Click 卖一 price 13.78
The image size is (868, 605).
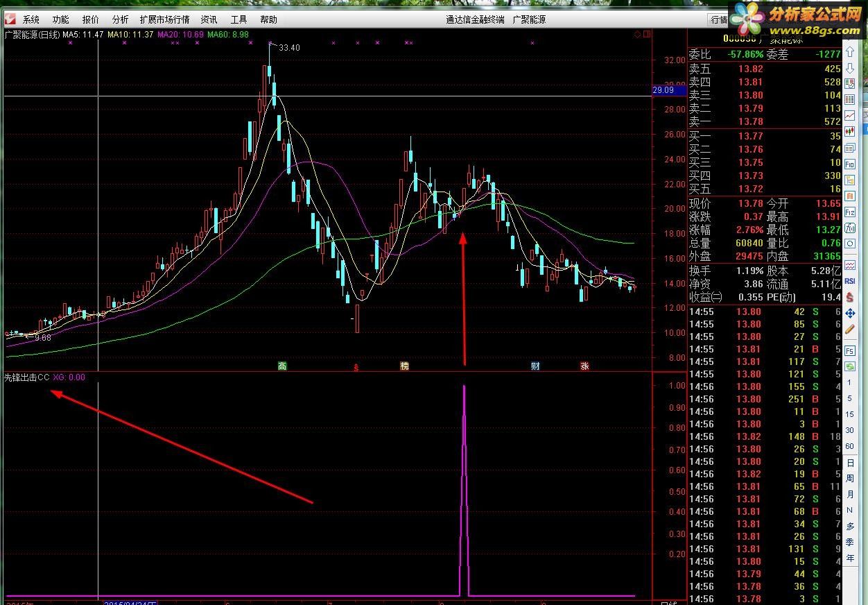pyautogui.click(x=750, y=121)
